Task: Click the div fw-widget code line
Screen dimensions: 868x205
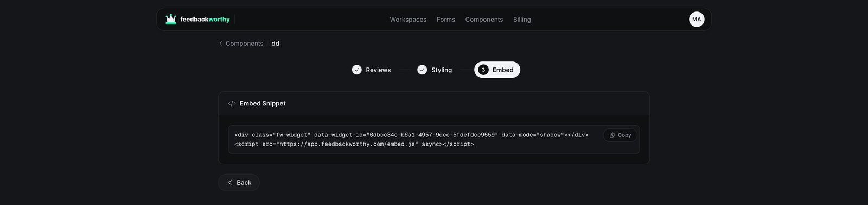Action: 411,135
